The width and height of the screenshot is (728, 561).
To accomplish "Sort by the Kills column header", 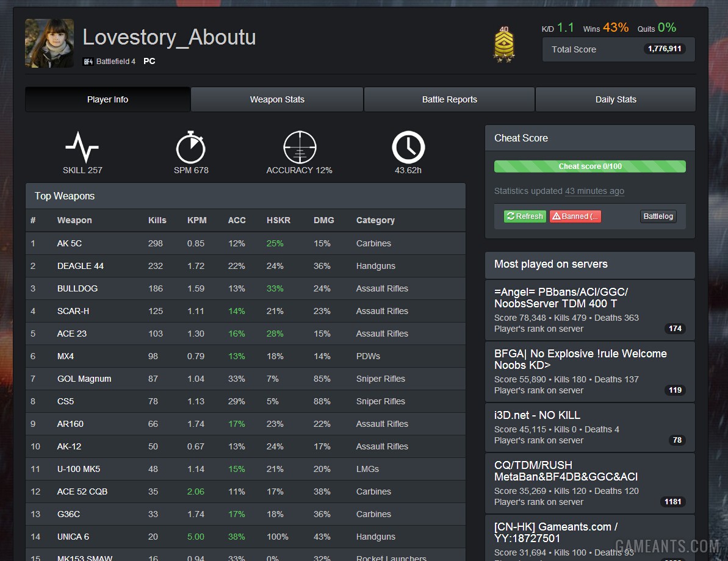I will click(157, 220).
